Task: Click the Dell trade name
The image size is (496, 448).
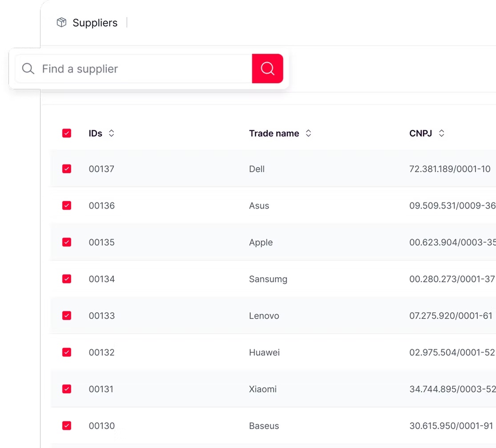Action: pos(257,169)
